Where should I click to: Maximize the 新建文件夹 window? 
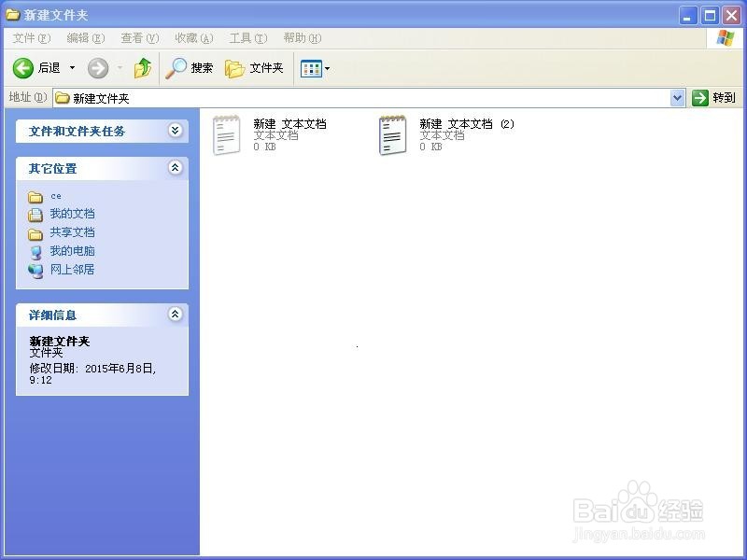710,16
